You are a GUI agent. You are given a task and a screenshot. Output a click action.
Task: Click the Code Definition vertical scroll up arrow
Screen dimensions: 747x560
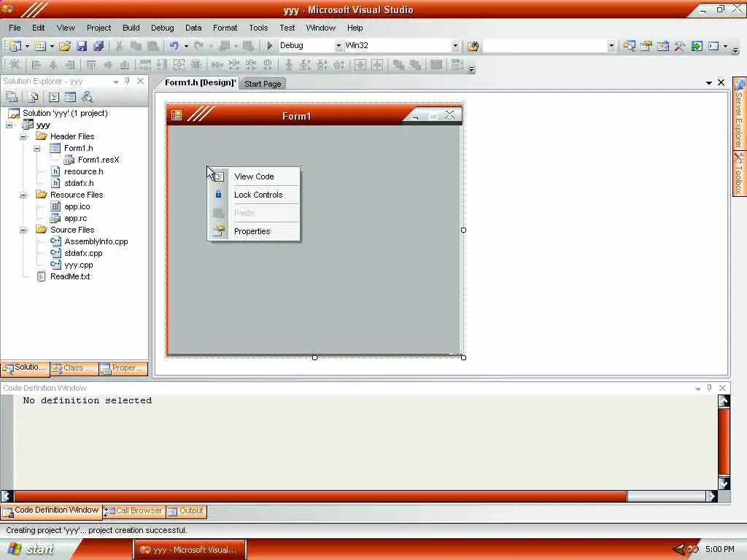point(724,402)
